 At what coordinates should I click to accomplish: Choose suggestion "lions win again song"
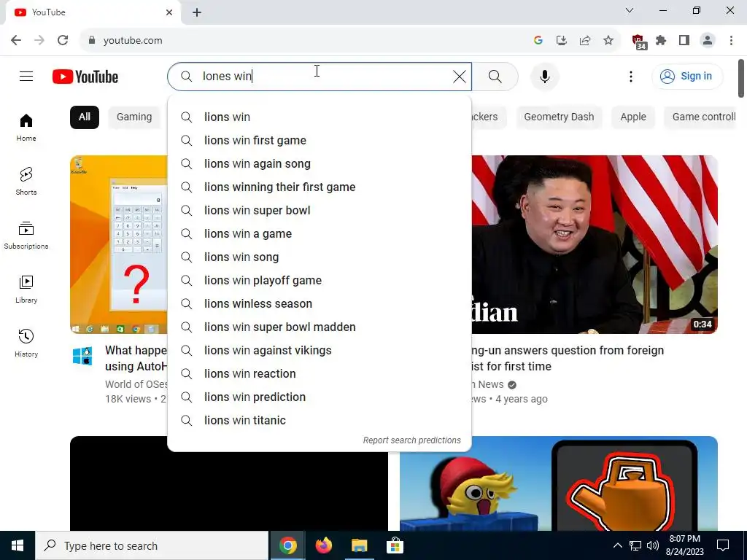point(320,164)
